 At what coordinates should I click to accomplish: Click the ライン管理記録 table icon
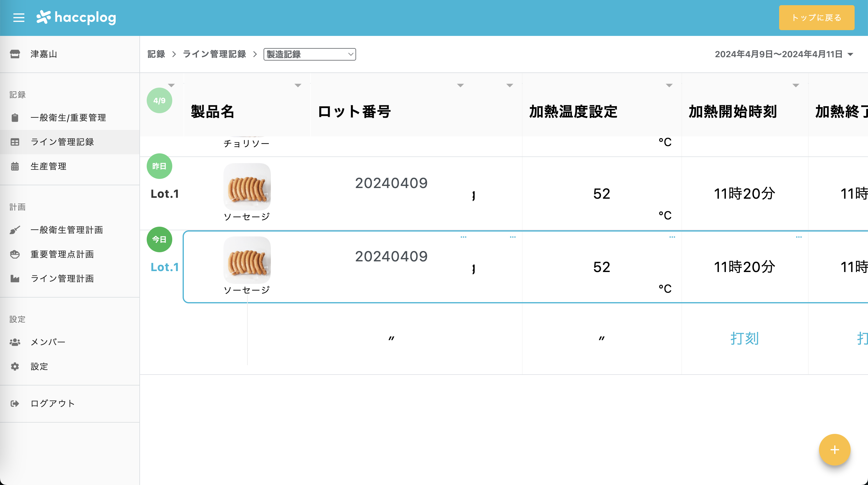(15, 142)
